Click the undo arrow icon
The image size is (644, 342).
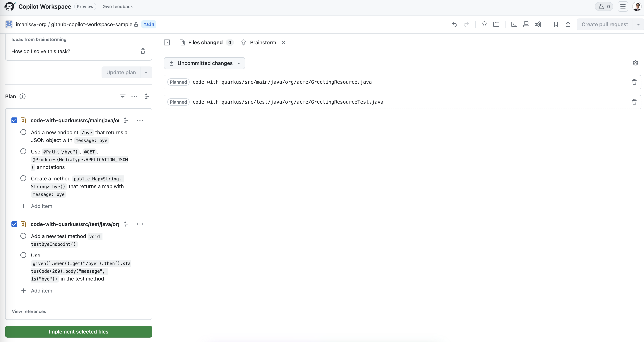coord(455,24)
